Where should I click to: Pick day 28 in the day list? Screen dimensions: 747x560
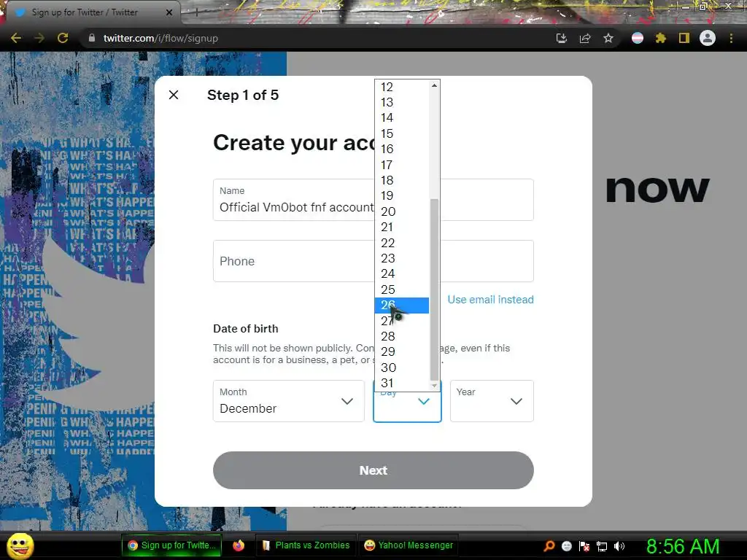402,336
